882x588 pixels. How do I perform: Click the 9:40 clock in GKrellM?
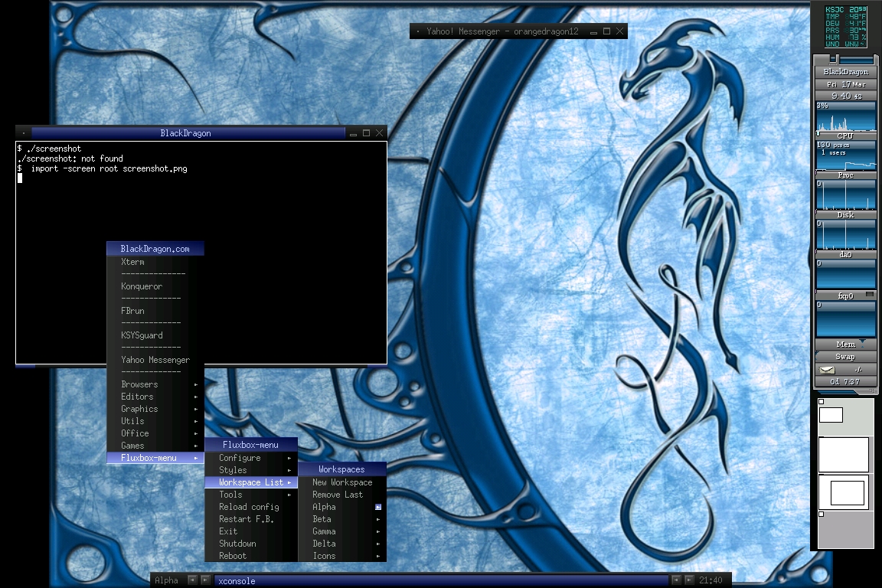(845, 96)
